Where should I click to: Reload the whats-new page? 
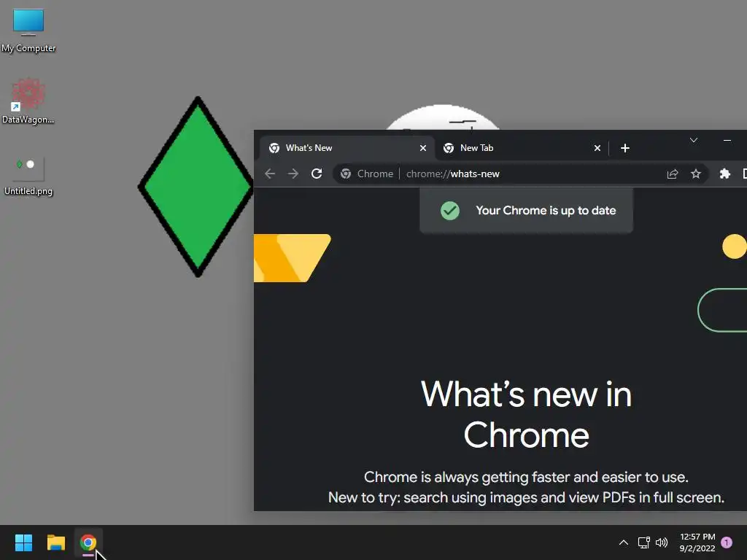click(x=317, y=174)
